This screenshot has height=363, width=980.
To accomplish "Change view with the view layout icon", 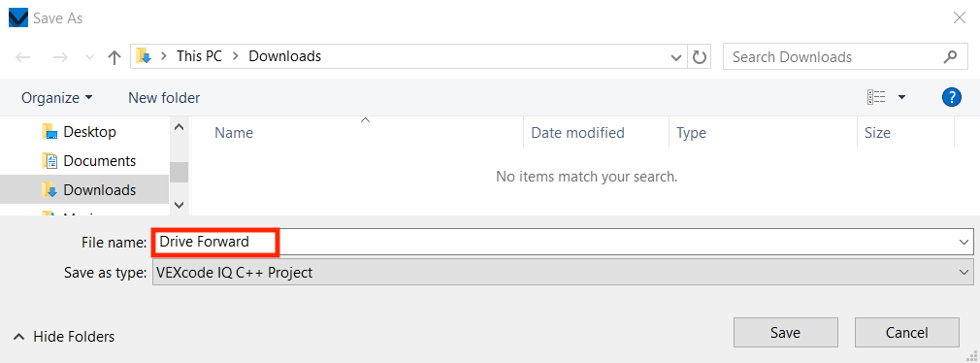I will (x=876, y=97).
